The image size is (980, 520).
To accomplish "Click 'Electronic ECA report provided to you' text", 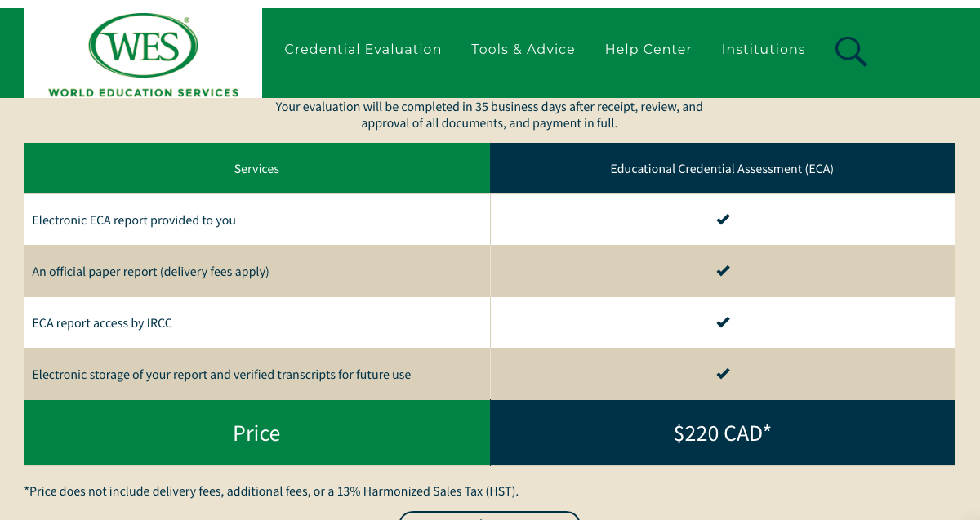I will point(134,220).
